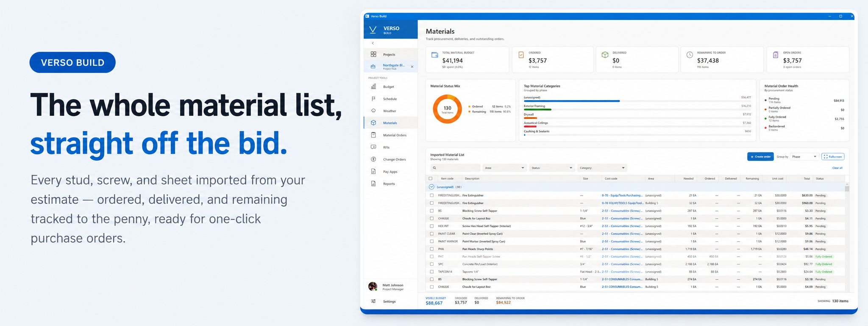The width and height of the screenshot is (868, 326).
Task: Click the clock icon on Remaining to Order card
Action: tap(690, 55)
